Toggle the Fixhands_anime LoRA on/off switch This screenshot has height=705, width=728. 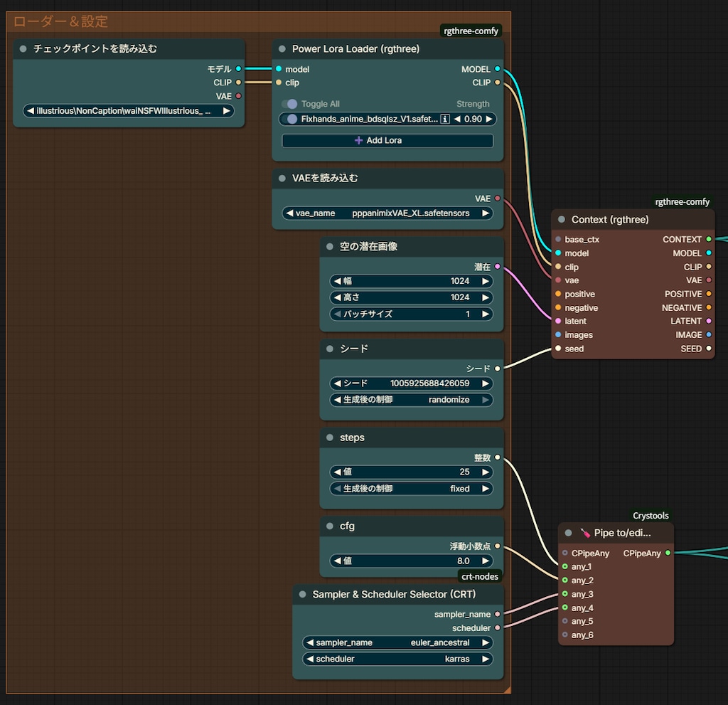(x=290, y=119)
